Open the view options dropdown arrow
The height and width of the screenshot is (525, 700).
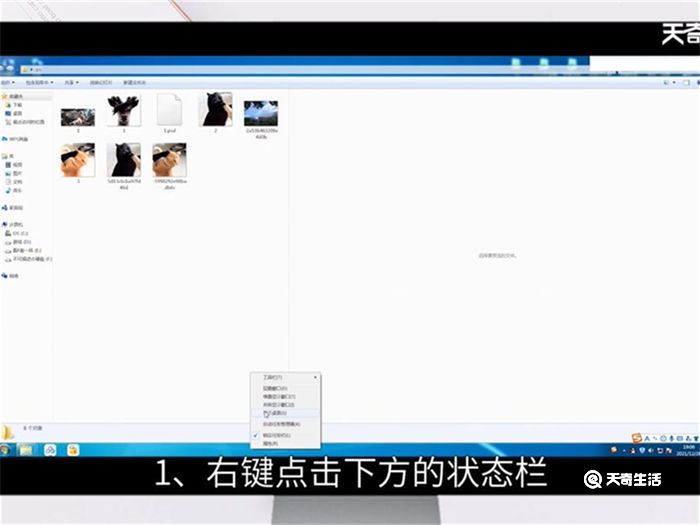click(674, 83)
